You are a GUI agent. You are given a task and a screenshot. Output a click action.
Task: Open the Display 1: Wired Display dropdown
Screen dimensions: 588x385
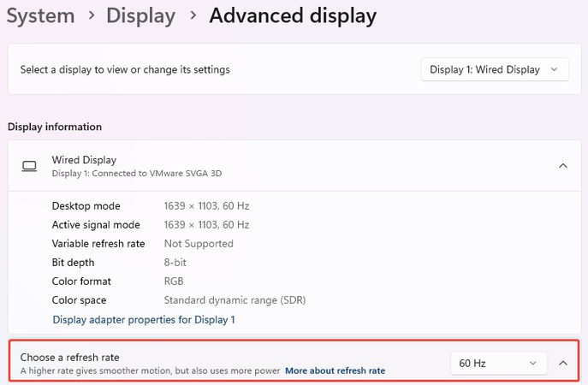[495, 69]
